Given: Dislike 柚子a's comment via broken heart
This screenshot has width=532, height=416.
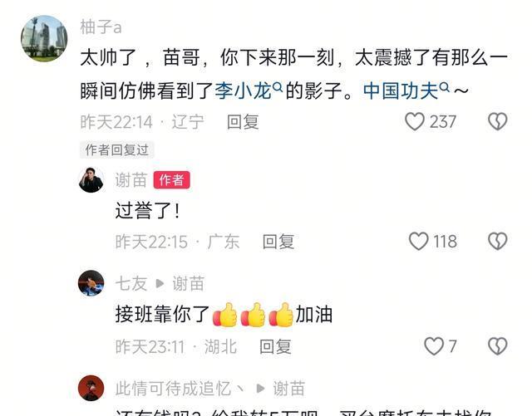Looking at the screenshot, I should (497, 121).
